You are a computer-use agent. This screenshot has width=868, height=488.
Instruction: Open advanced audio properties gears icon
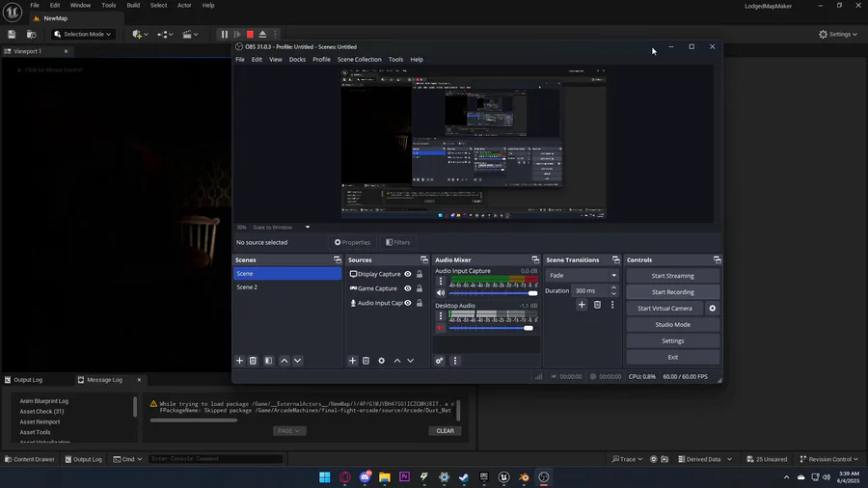(440, 361)
